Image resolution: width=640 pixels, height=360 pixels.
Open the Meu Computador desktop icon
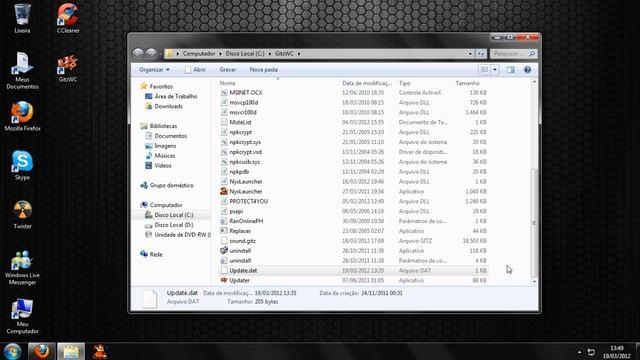pyautogui.click(x=22, y=316)
